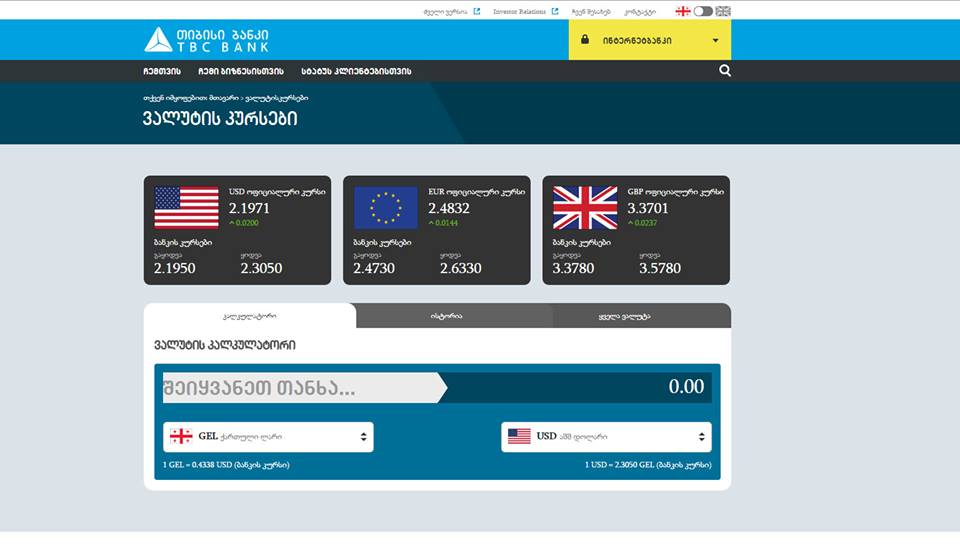Click the GBP change value 0.0237
The width and height of the screenshot is (960, 553).
point(646,223)
